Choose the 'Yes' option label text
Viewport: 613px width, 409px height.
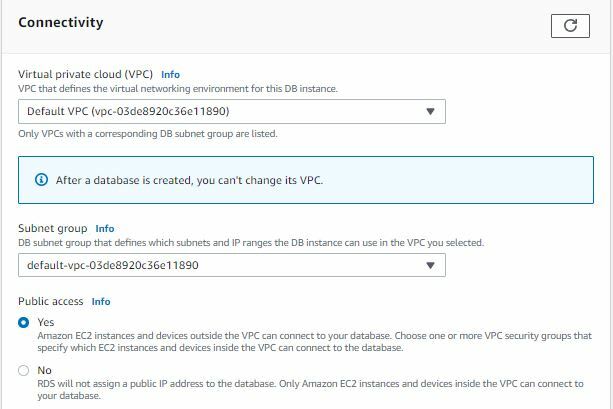tap(46, 323)
